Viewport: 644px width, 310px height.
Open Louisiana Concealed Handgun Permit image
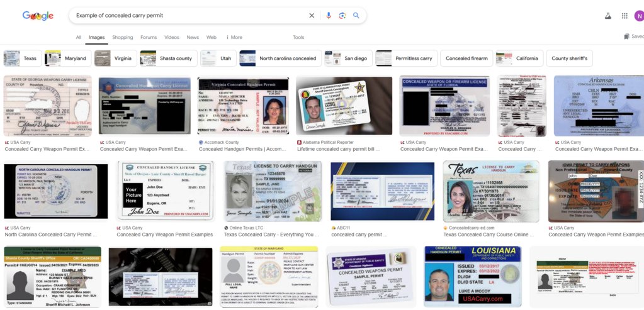click(472, 277)
